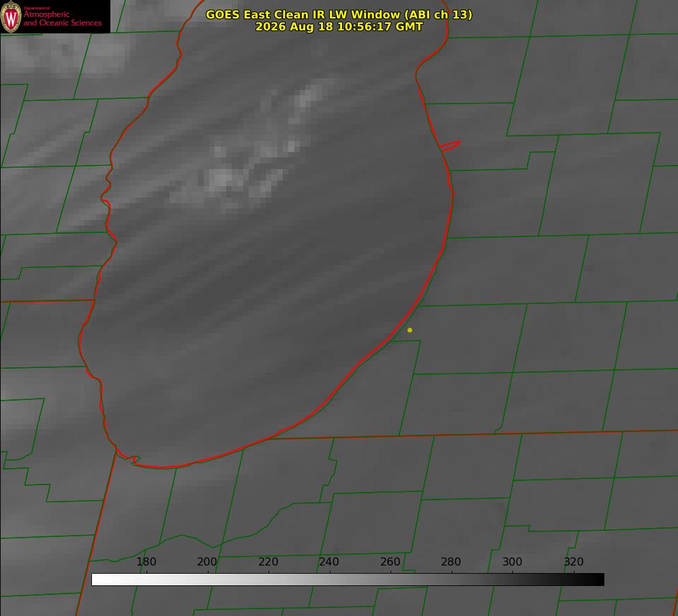The width and height of the screenshot is (678, 616).
Task: Click the timestamp "2026 Aug 18 10:56:17 GMT"
Action: 339,27
